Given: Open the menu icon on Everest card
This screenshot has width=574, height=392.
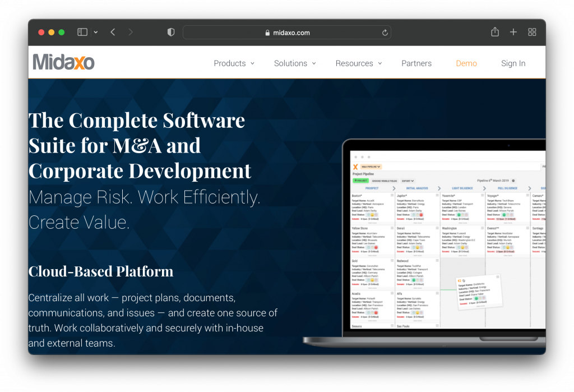Looking at the screenshot, I should 527,228.
